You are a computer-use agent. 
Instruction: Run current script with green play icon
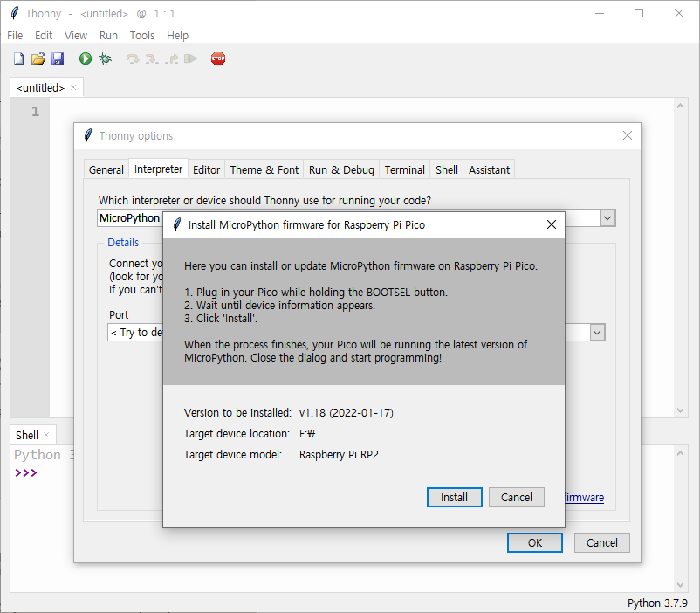(x=86, y=59)
